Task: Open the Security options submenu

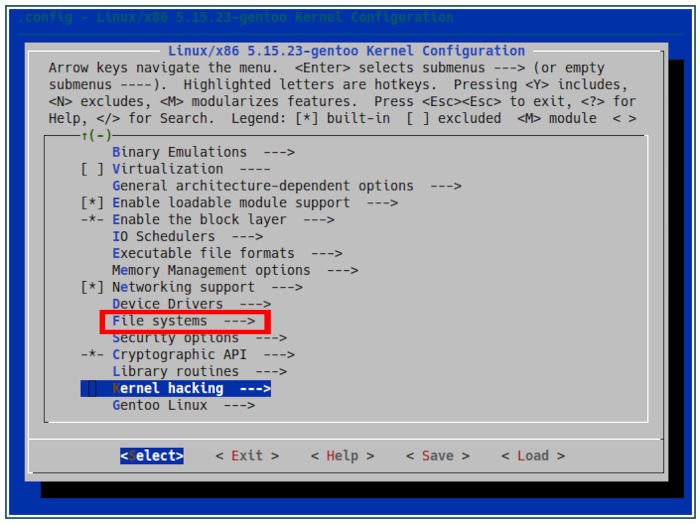Action: (x=199, y=338)
